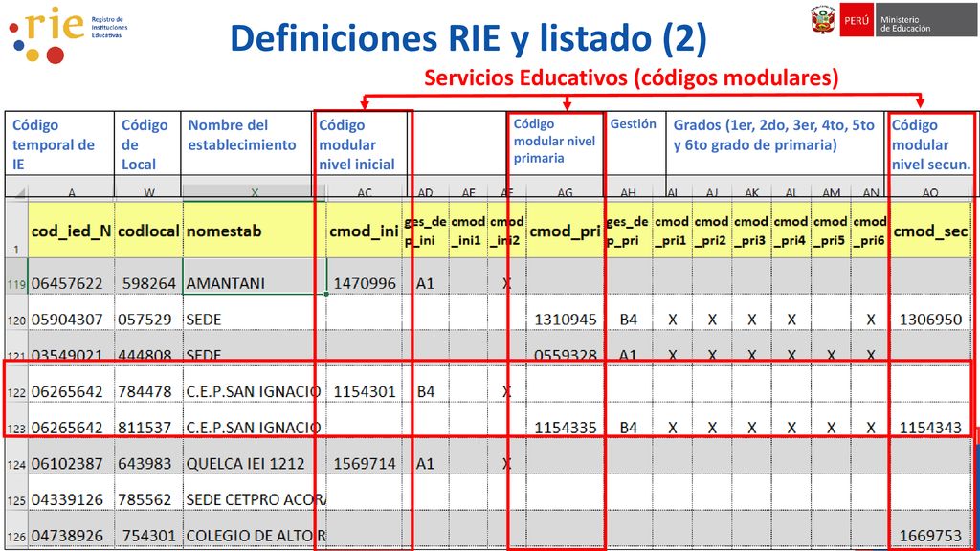Click the cmod_pri5 header cell
The height and width of the screenshot is (551, 980).
(x=831, y=230)
